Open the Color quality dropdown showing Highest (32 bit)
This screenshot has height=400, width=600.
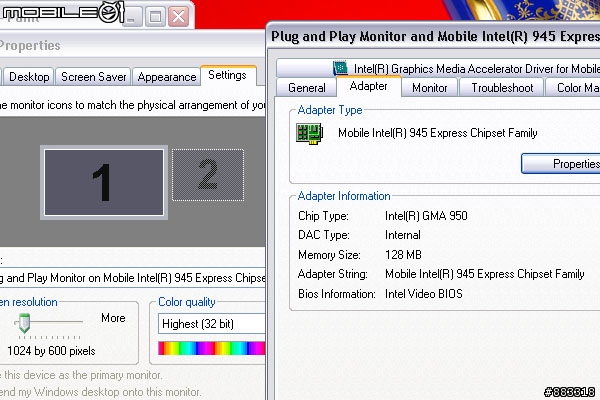point(212,324)
